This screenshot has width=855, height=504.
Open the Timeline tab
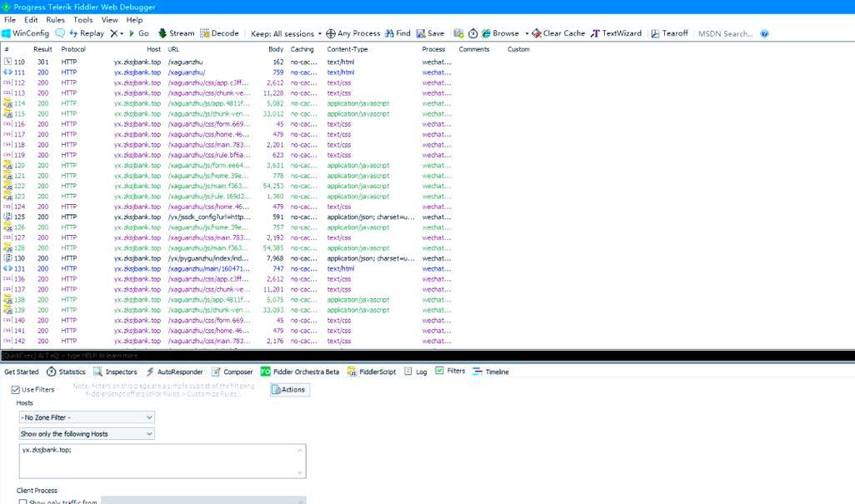click(x=491, y=372)
